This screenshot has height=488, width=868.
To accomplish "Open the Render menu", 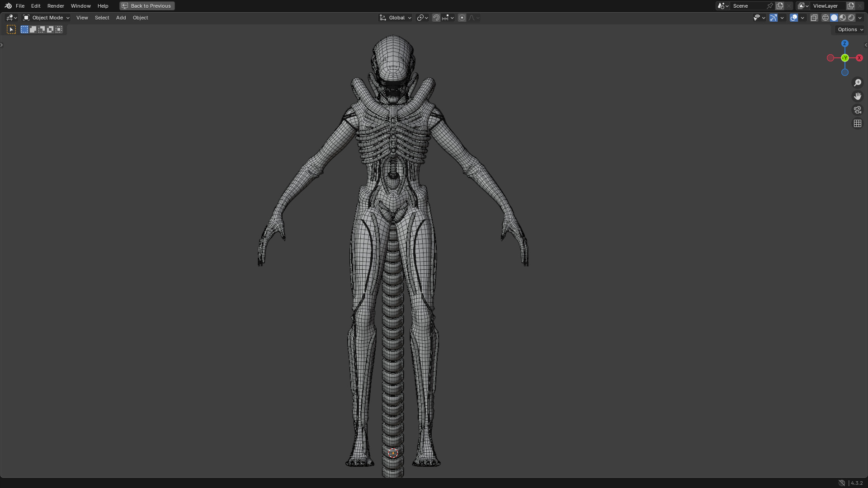I will [56, 6].
